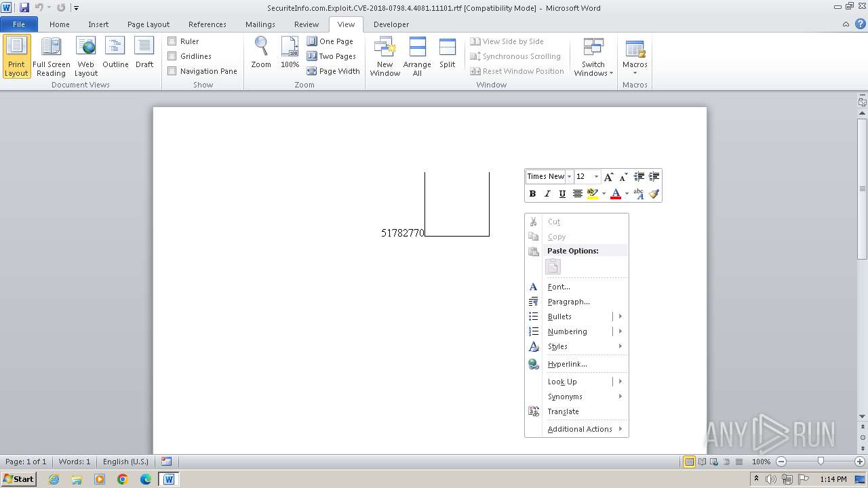Expand highlight color dropdown arrow
Viewport: 868px width, 488px height.
pos(604,194)
